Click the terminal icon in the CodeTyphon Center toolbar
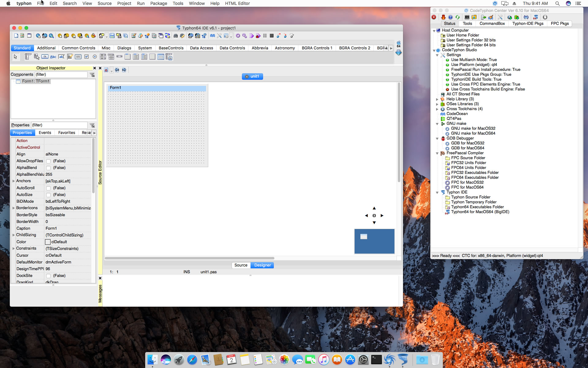The width and height of the screenshot is (588, 368). [x=467, y=17]
